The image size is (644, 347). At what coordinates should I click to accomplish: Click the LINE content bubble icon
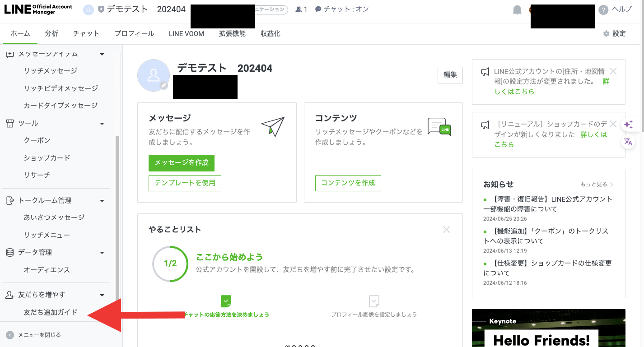click(x=439, y=127)
